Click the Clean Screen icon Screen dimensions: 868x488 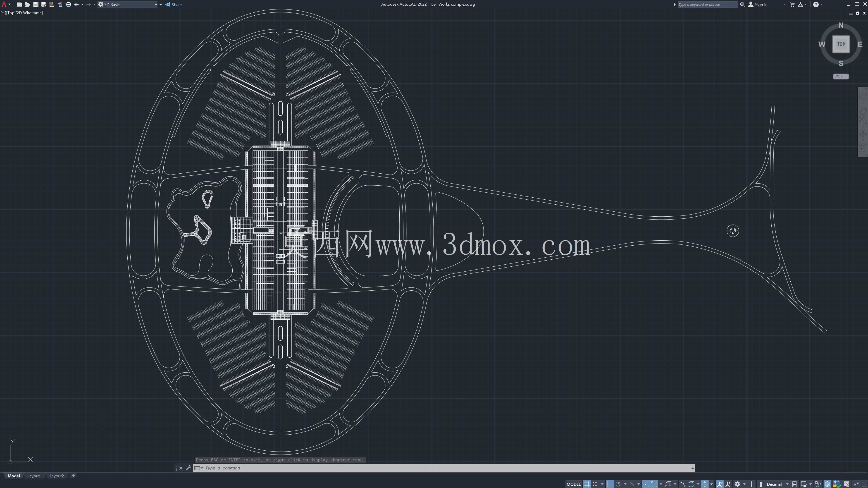[856, 484]
